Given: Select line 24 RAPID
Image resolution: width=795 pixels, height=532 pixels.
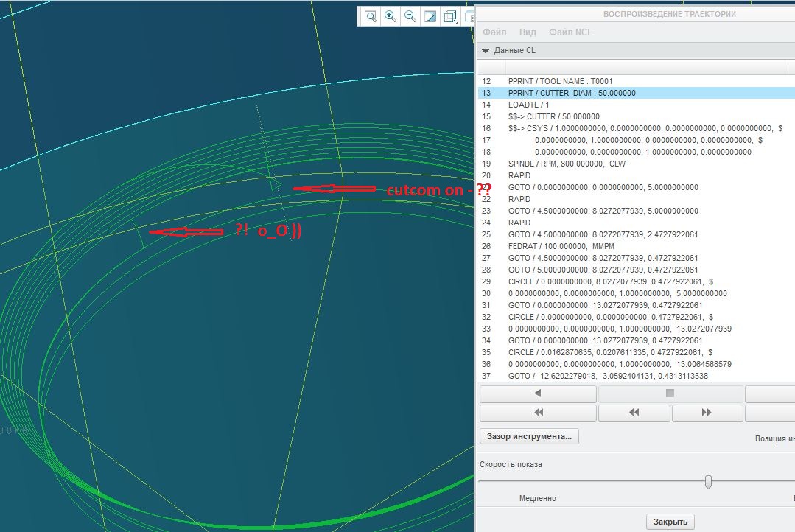Looking at the screenshot, I should click(x=637, y=223).
